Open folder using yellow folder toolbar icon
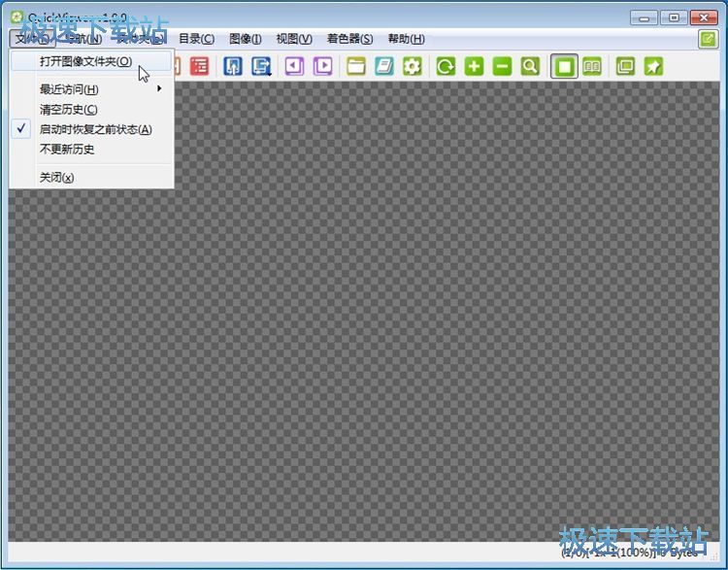 point(356,66)
